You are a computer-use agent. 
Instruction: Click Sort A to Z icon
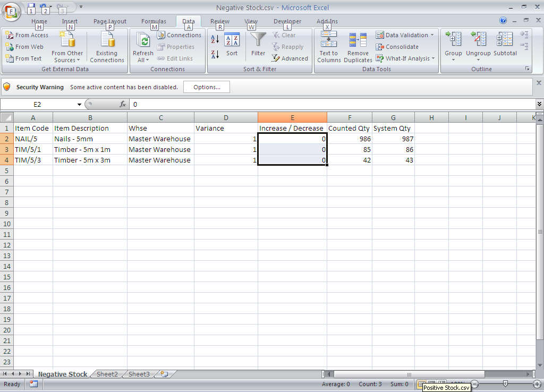coord(215,39)
